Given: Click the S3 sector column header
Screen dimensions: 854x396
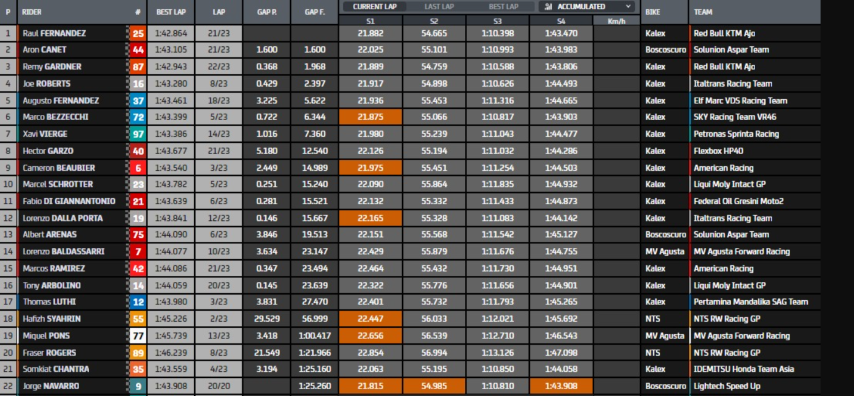Looking at the screenshot, I should coord(497,21).
